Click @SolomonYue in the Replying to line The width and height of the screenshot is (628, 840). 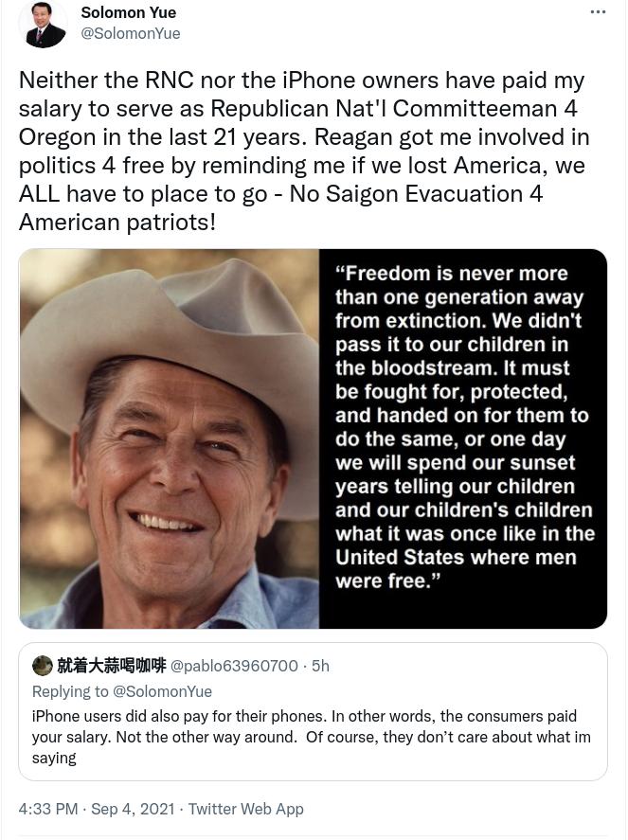(162, 691)
